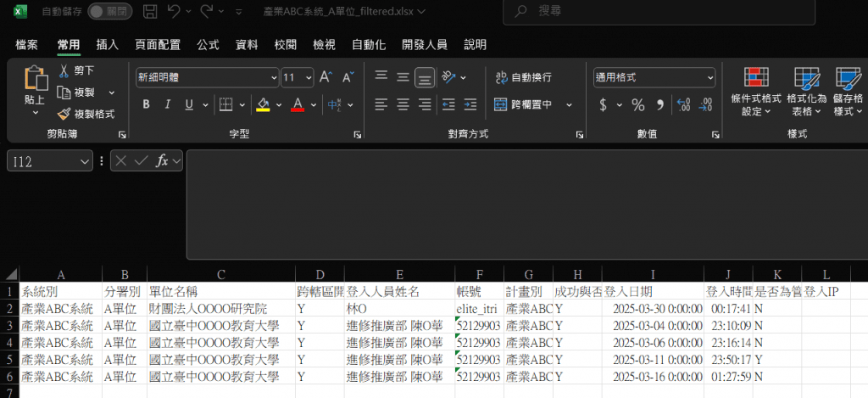Select the Format Painter (複製格式) brush

click(x=64, y=114)
